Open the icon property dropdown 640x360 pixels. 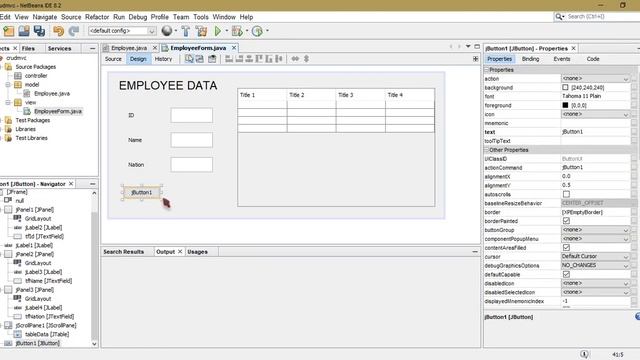pyautogui.click(x=626, y=114)
